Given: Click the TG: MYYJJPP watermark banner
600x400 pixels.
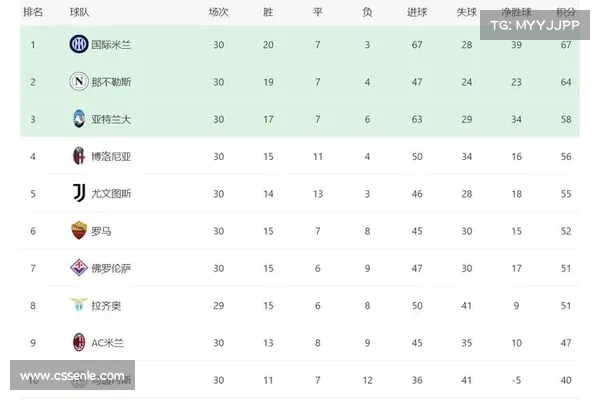Looking at the screenshot, I should [x=535, y=25].
